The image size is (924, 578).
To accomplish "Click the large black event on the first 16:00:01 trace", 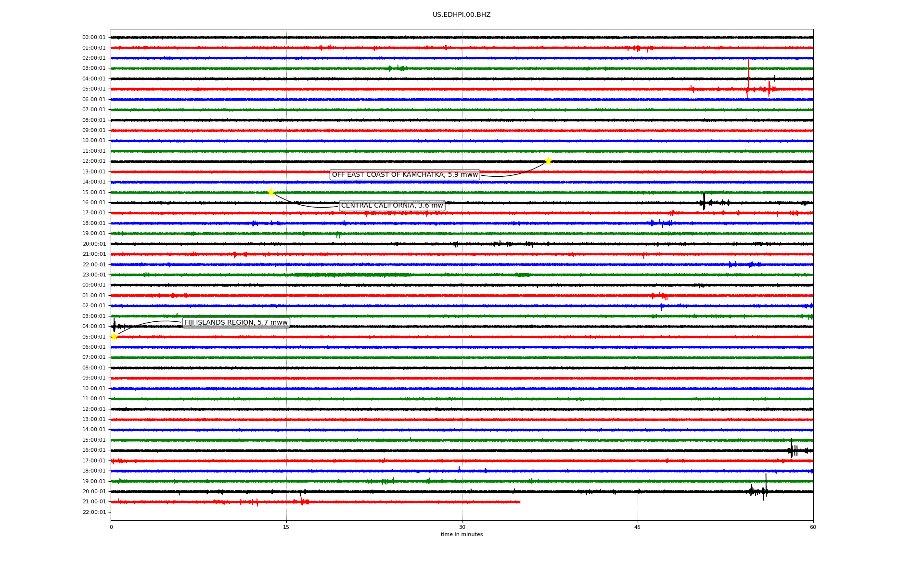I will tap(704, 202).
